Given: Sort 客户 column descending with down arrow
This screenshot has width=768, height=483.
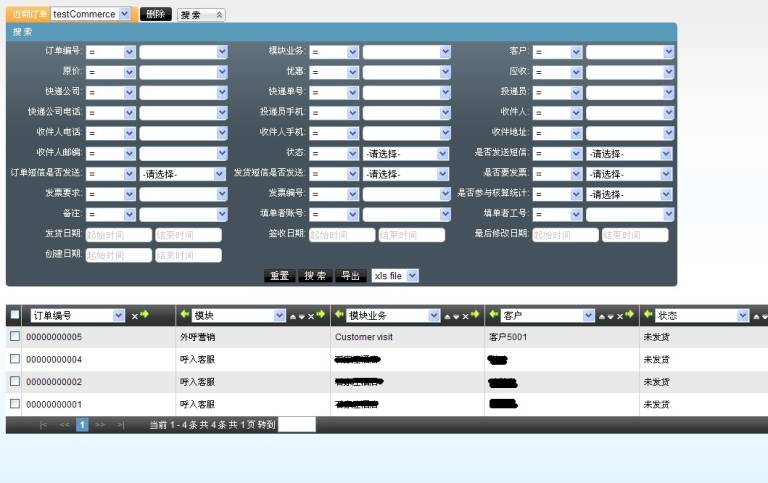Looking at the screenshot, I should click(610, 316).
